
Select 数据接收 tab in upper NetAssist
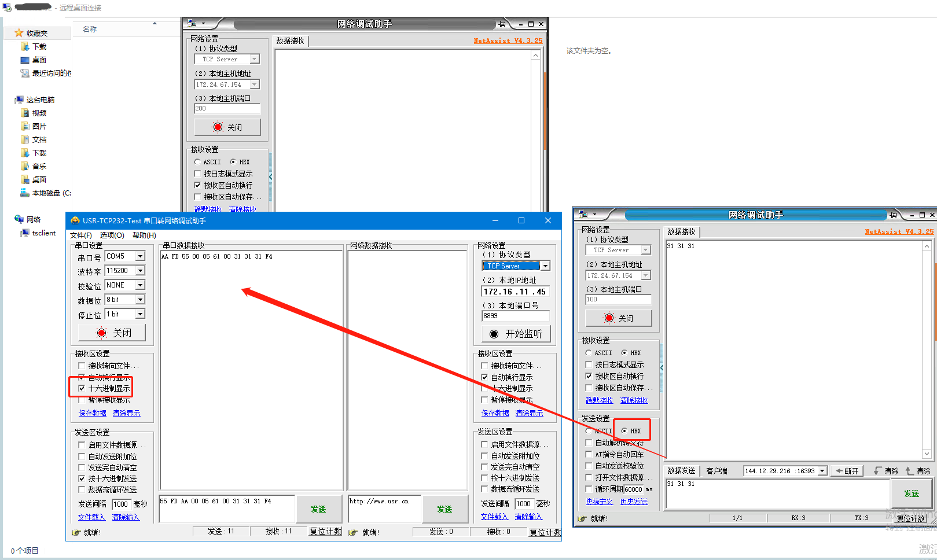click(x=291, y=40)
